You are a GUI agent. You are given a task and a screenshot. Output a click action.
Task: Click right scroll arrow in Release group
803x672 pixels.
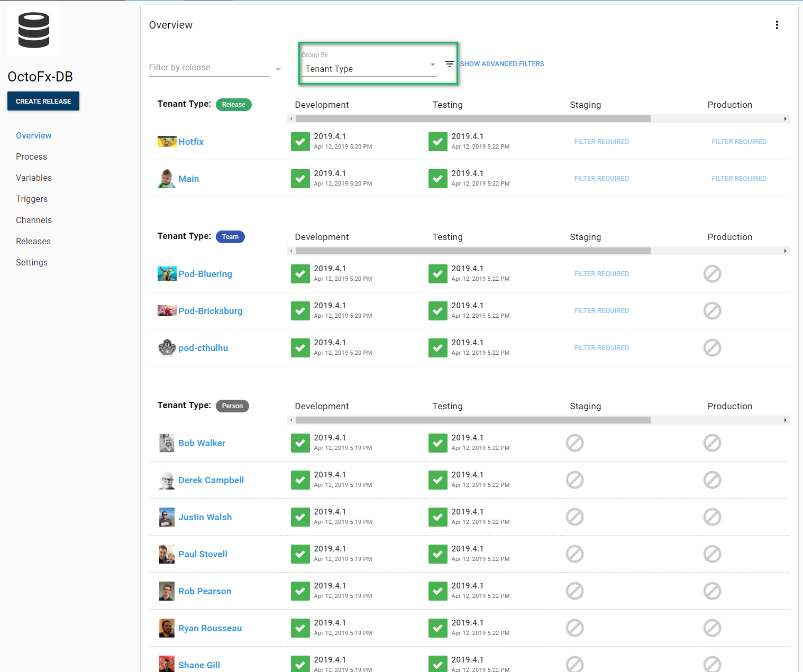point(785,119)
